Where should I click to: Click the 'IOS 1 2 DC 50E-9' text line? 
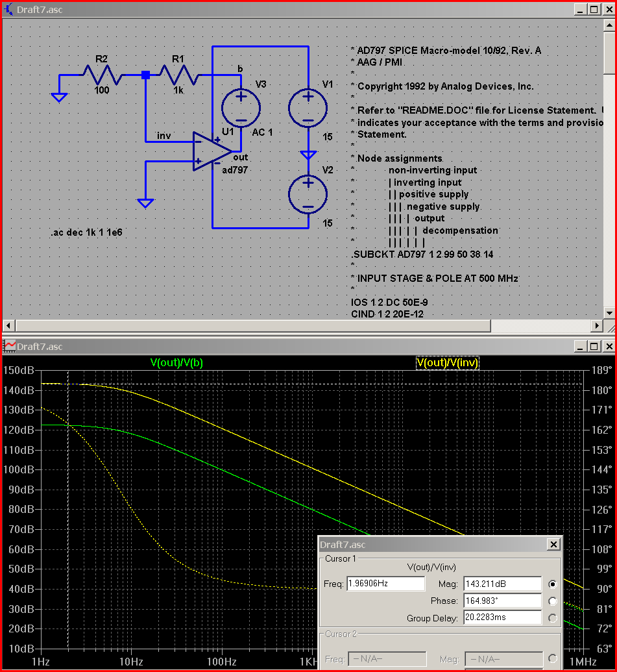[x=389, y=303]
